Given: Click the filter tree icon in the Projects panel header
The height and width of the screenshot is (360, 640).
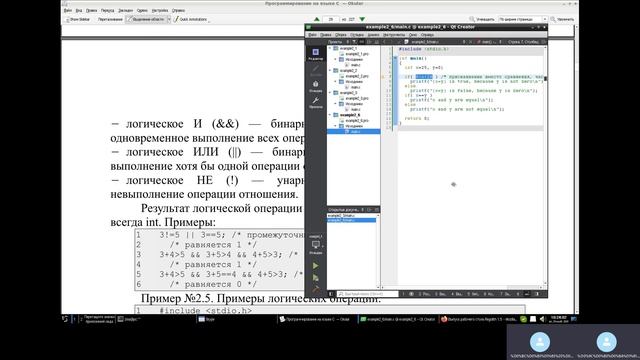Looking at the screenshot, I should (355, 42).
